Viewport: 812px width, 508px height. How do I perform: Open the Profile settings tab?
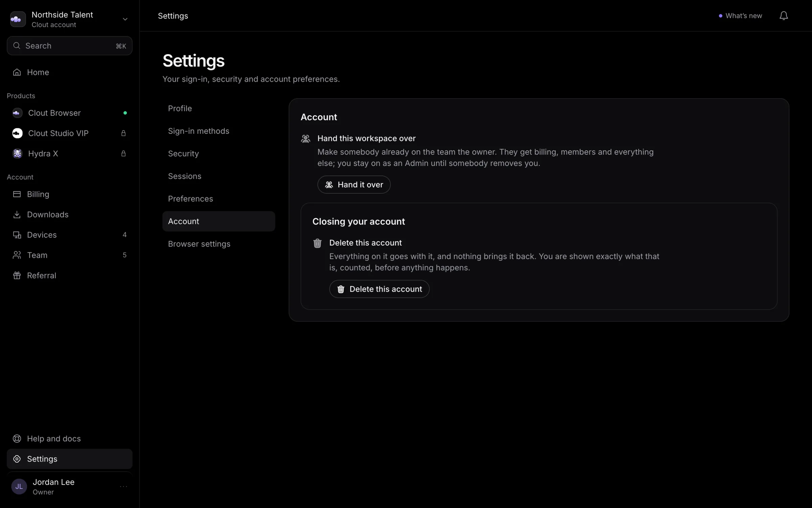[x=219, y=108]
